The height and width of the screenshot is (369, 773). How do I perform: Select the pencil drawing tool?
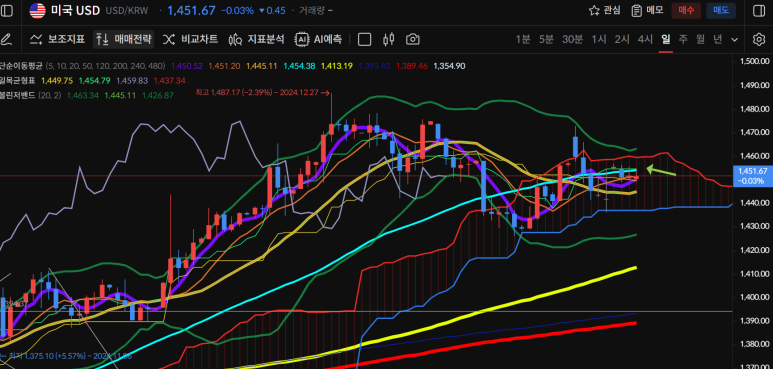[x=6, y=39]
